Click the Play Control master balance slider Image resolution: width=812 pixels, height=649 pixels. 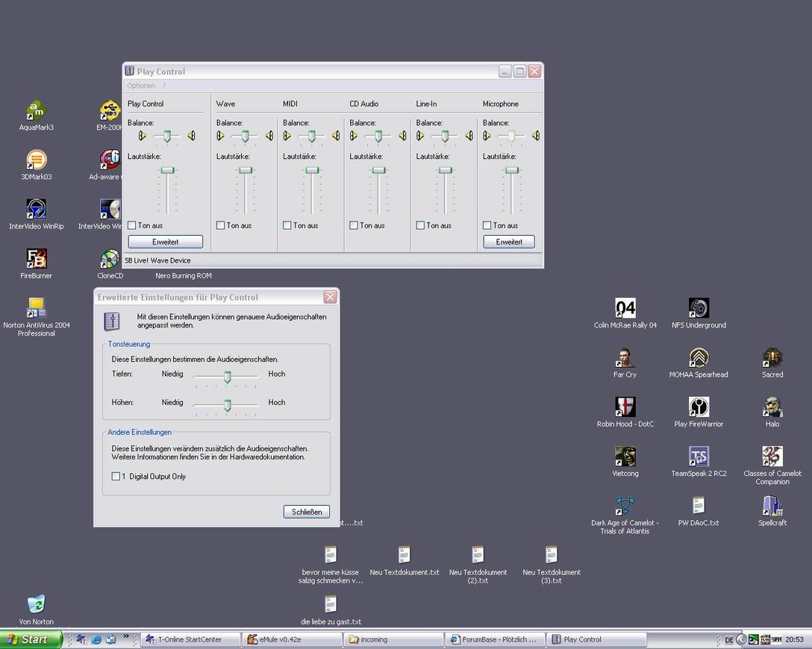[x=166, y=136]
